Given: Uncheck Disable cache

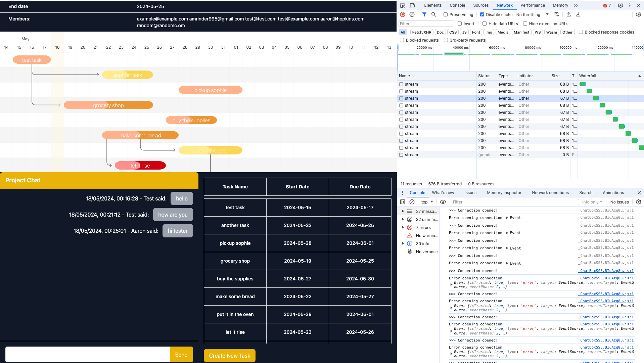Looking at the screenshot, I should coord(482,14).
